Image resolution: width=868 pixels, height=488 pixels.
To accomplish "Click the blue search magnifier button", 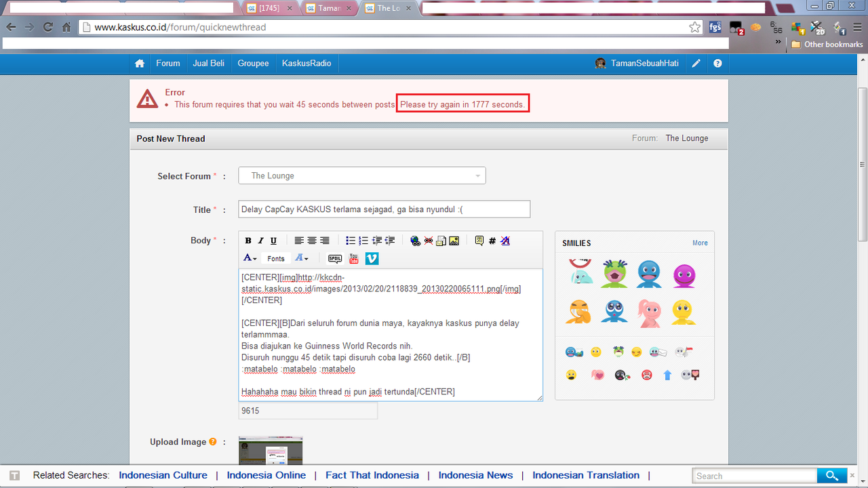I will click(832, 475).
